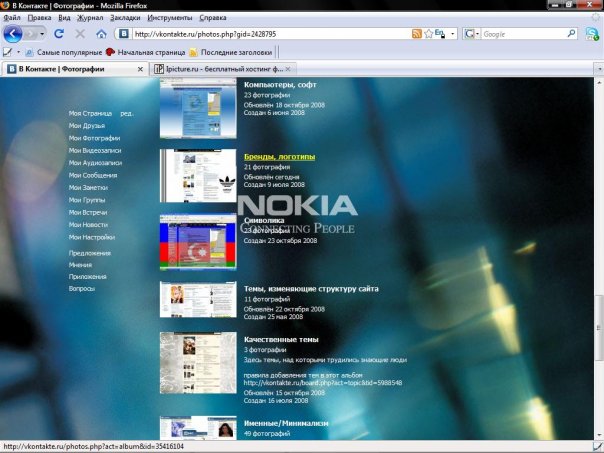Click the Google search magnifier icon
Screen dimensions: 604x453
click(x=571, y=34)
